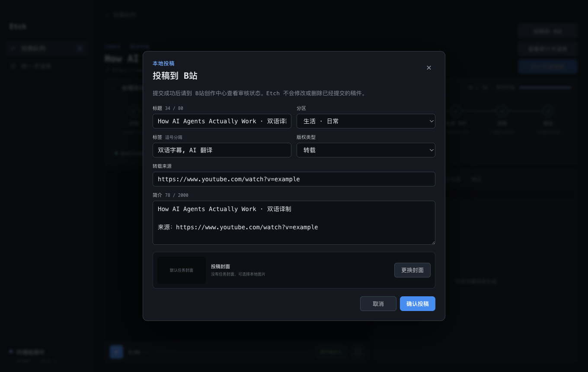Click the 简介 description text area
The width and height of the screenshot is (588, 372).
(x=294, y=223)
